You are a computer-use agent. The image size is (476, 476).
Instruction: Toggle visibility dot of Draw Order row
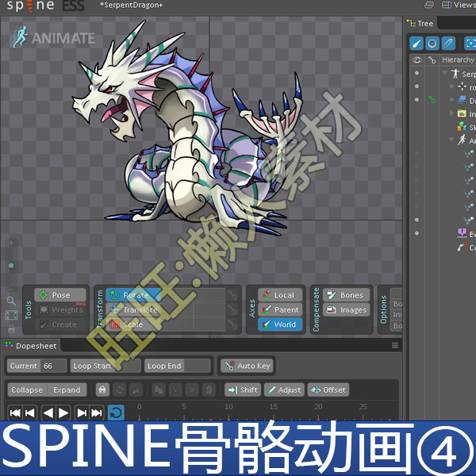(x=416, y=100)
